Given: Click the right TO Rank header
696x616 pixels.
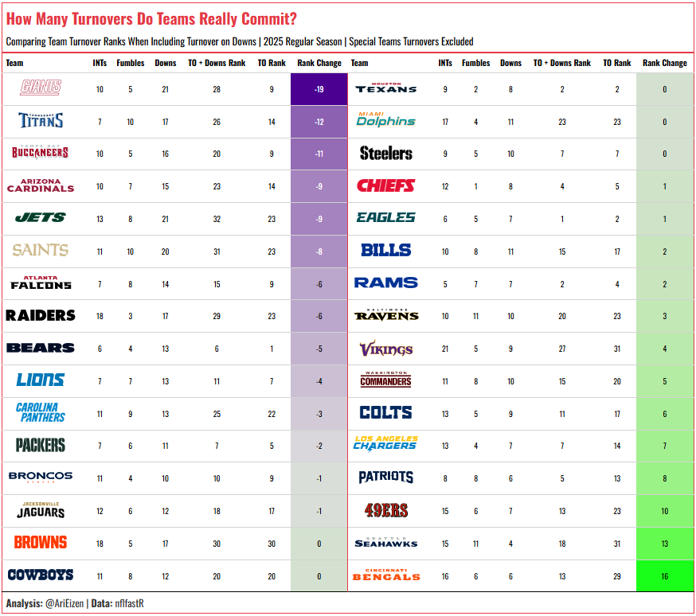Looking at the screenshot, I should tap(617, 63).
